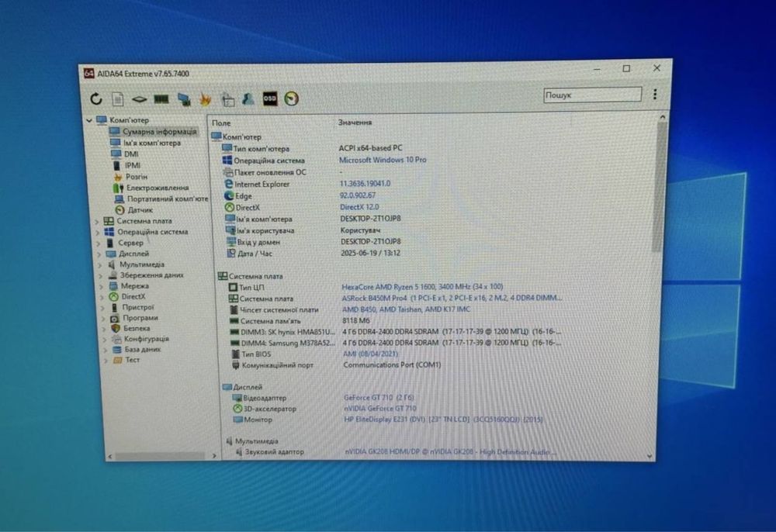
Task: Select Сумарна інформація in the tree
Action: 159,132
